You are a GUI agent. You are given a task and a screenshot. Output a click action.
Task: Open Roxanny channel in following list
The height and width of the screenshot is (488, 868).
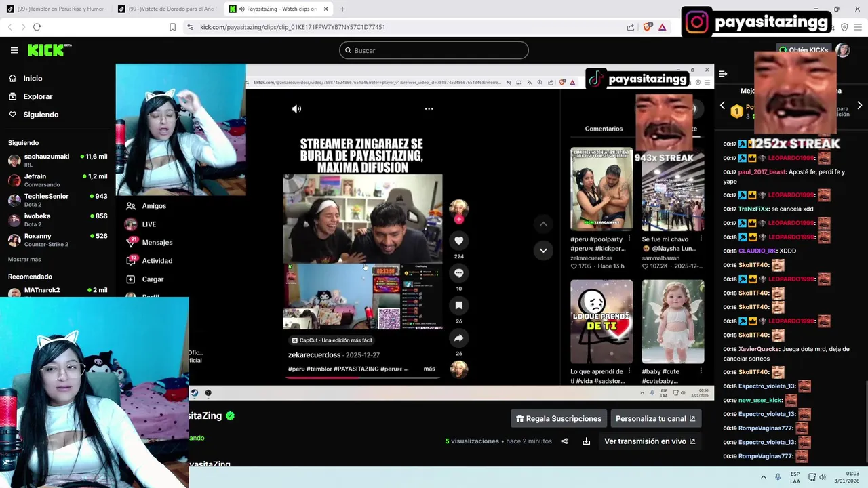point(57,240)
